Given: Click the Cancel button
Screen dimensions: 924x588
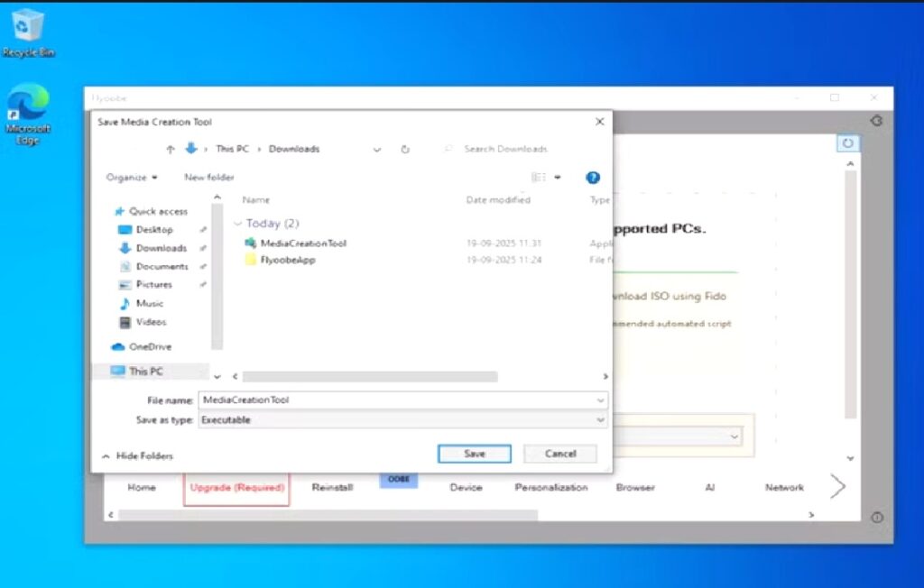Looking at the screenshot, I should pyautogui.click(x=559, y=454).
